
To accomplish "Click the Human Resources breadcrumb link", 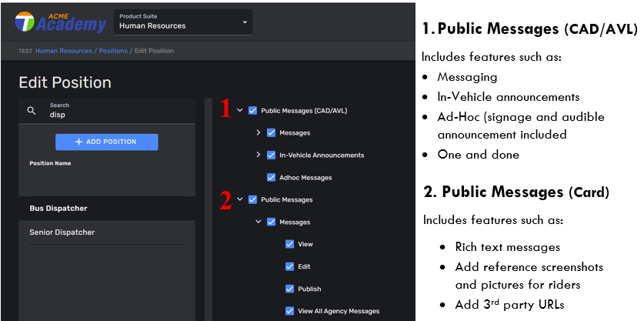I will click(x=64, y=51).
